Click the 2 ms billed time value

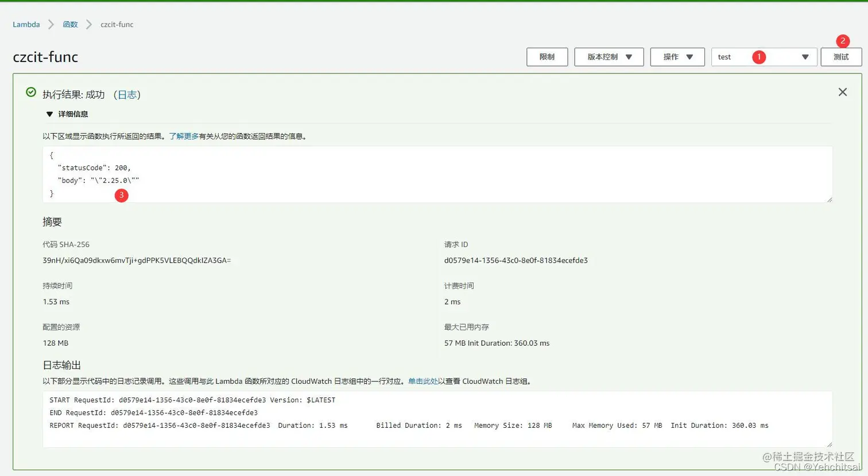click(x=452, y=302)
